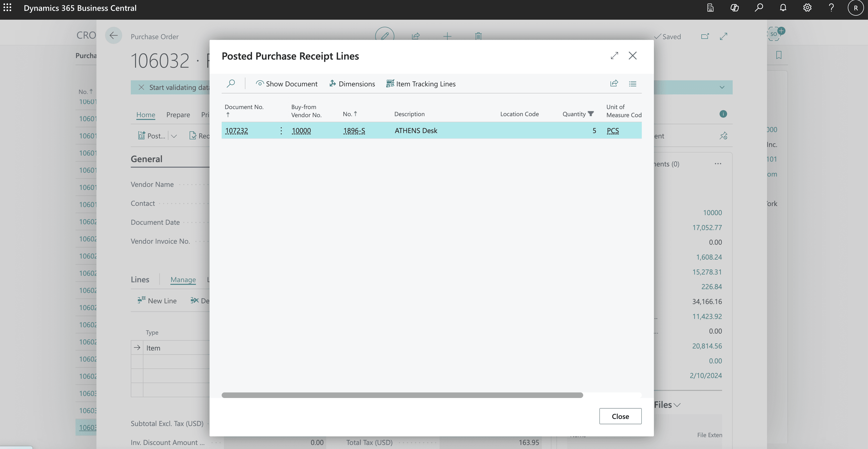Click the delete trash icon on Purchase Order

(x=478, y=36)
